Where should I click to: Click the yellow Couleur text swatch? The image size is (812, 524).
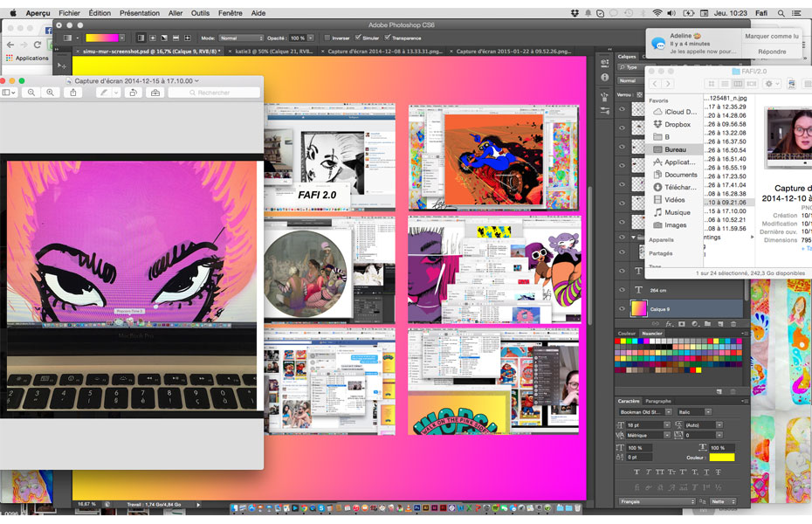tap(721, 458)
